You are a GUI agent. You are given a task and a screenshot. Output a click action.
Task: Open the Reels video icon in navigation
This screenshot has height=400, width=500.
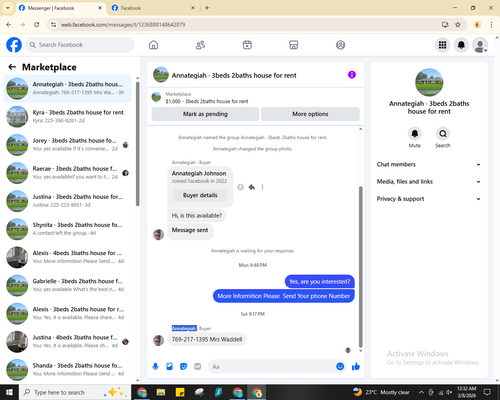tap(247, 45)
